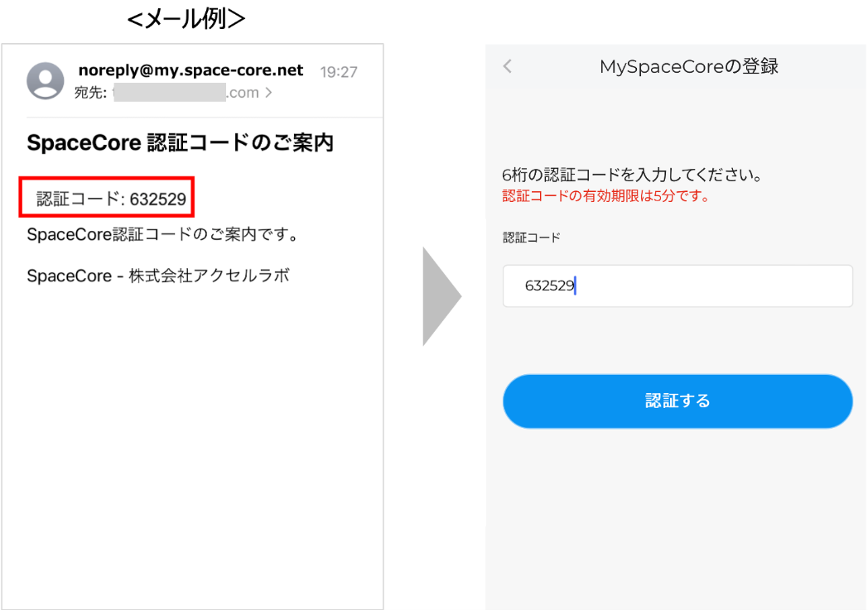Viewport: 868px width, 610px height.
Task: Click the red 有効期限は5分です warning text
Action: [x=606, y=197]
